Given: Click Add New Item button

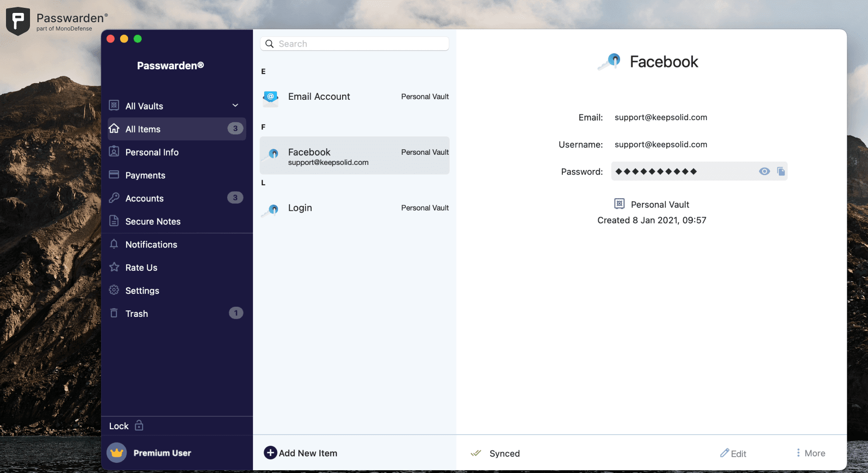Looking at the screenshot, I should click(x=301, y=453).
